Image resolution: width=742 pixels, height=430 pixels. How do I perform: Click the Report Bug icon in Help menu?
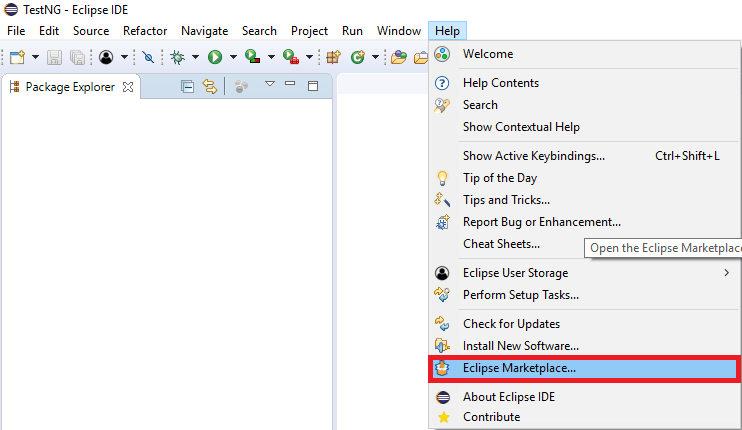click(442, 222)
